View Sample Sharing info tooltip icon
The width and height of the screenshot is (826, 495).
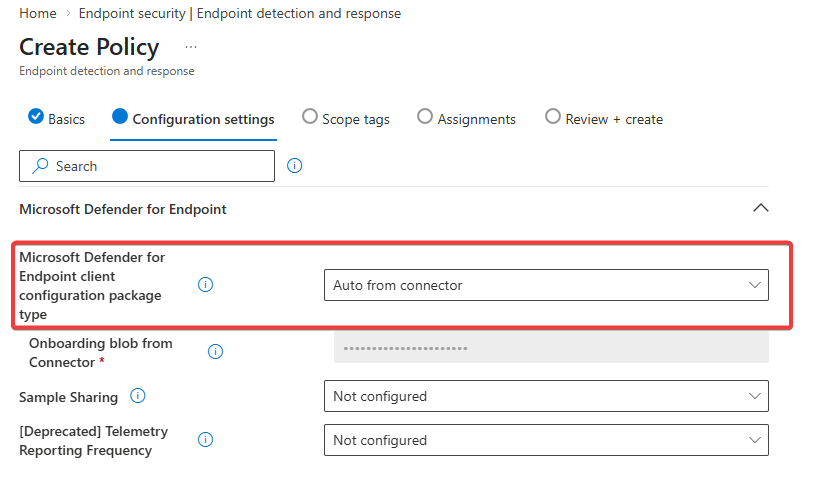pyautogui.click(x=138, y=395)
